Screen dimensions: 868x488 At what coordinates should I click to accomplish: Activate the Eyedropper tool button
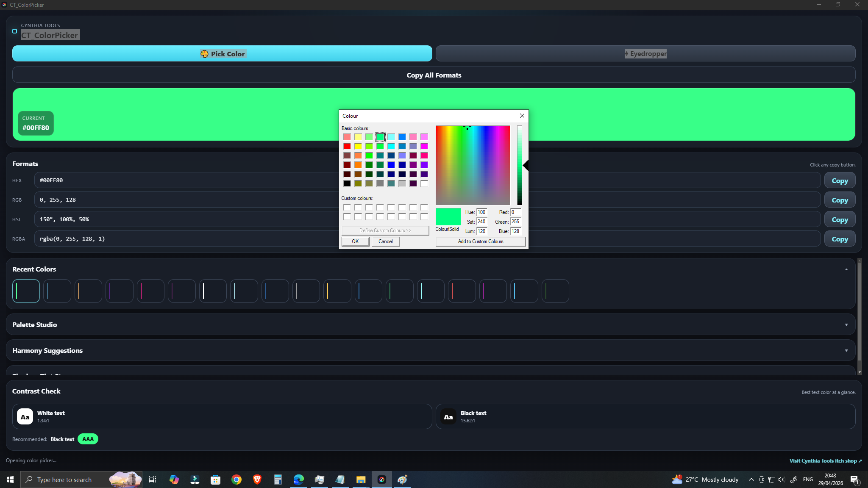(x=645, y=54)
